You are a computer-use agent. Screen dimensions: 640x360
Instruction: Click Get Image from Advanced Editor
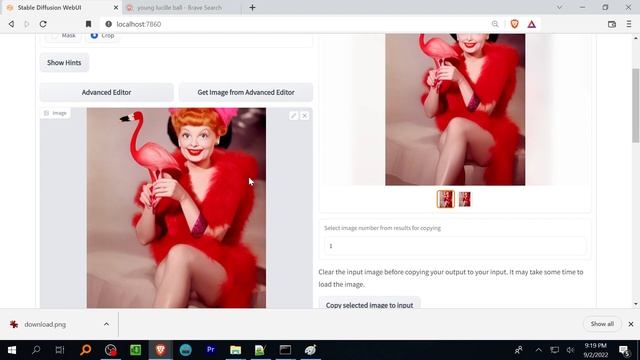246,92
